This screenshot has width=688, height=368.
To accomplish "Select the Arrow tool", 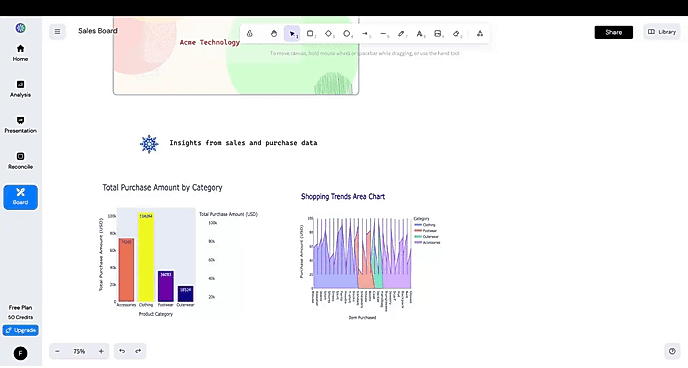I will [x=365, y=34].
